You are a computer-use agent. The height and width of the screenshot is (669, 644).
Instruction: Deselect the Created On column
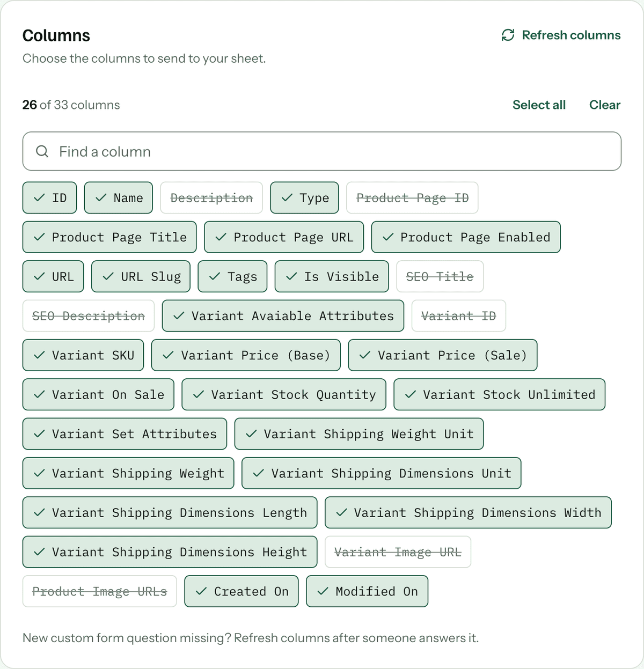click(x=241, y=591)
